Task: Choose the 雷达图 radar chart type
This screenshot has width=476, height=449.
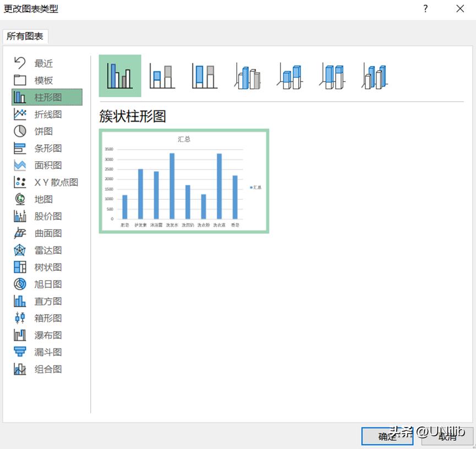Action: point(47,250)
